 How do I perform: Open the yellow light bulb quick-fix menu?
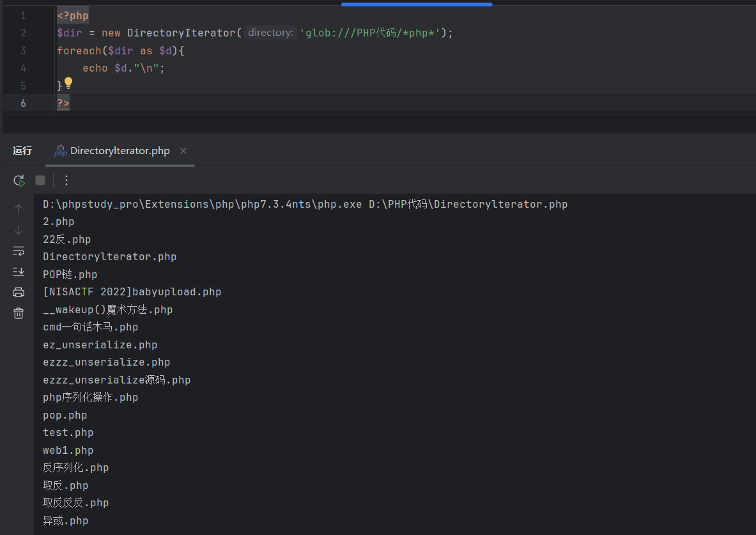(68, 83)
